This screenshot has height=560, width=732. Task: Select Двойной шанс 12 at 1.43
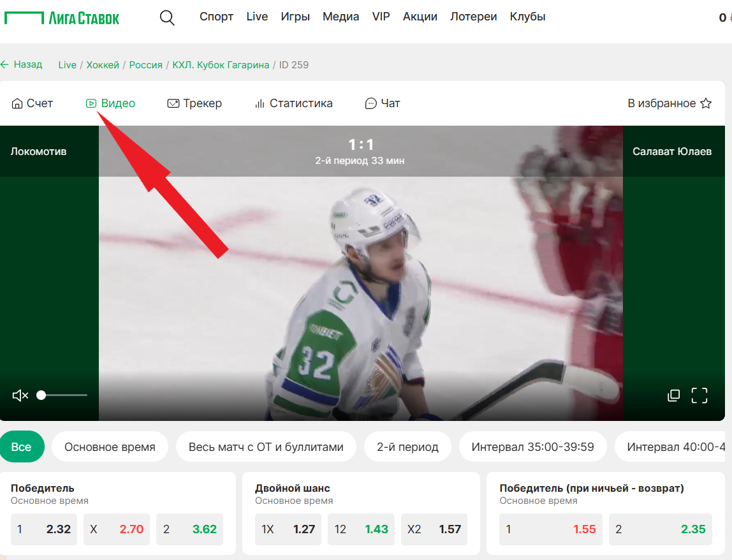coord(361,529)
